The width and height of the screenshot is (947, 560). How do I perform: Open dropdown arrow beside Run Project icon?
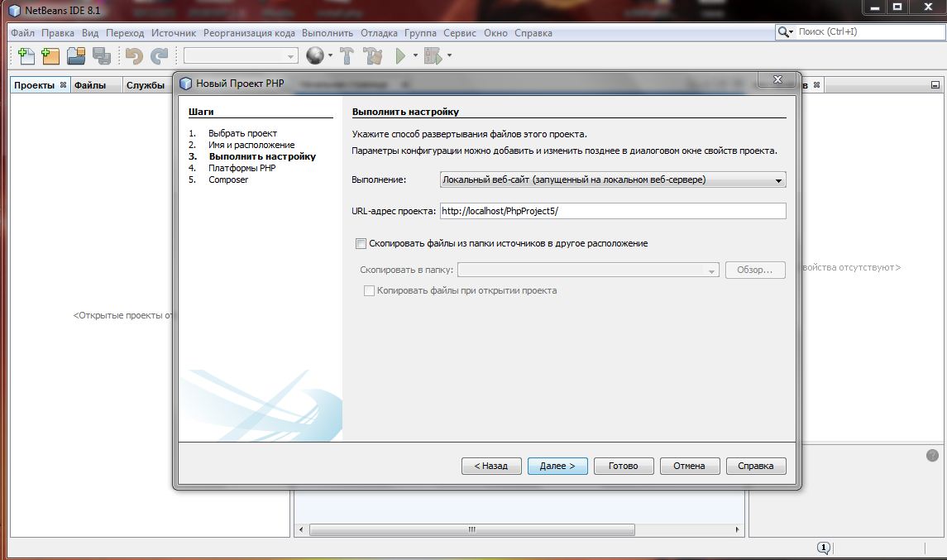click(x=415, y=55)
